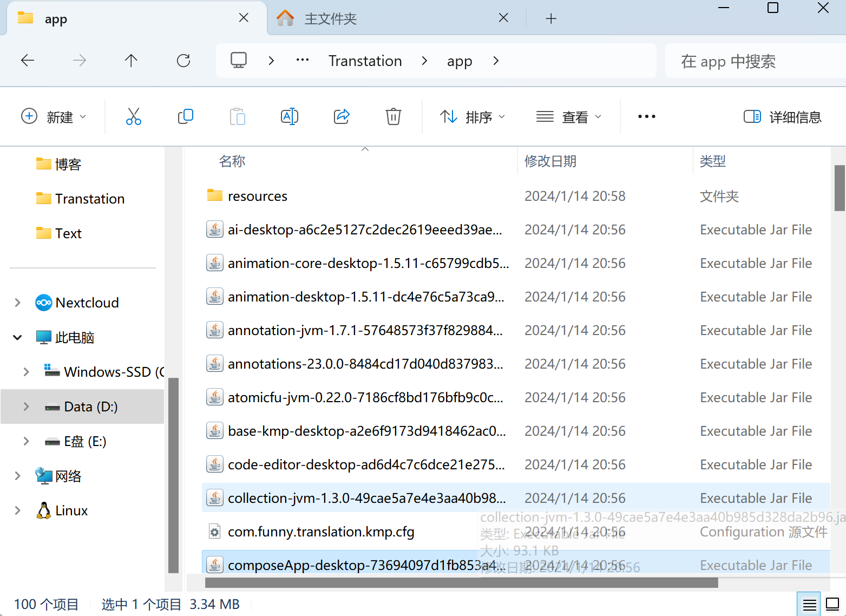Close the 主文件夹 tab
The image size is (846, 616).
[x=503, y=18]
